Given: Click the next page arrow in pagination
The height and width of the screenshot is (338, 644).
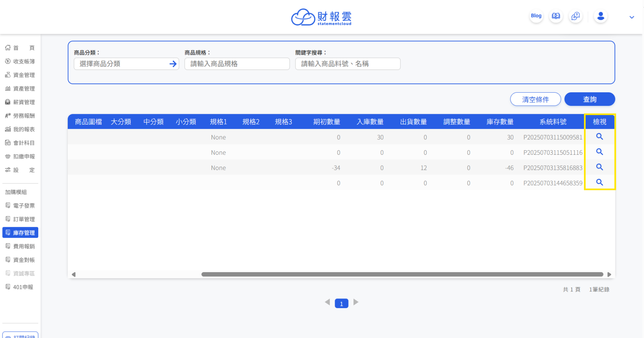Looking at the screenshot, I should [x=356, y=302].
